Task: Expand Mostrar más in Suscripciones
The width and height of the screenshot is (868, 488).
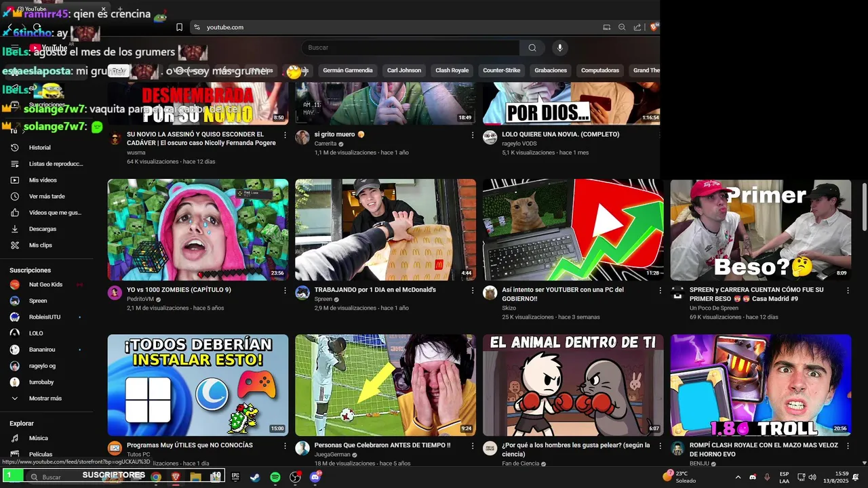Action: click(46, 399)
